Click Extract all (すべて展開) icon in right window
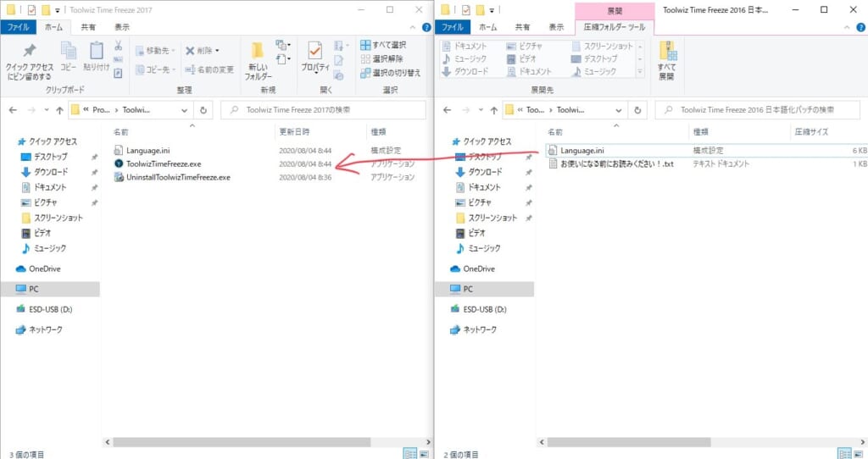The width and height of the screenshot is (868, 459). point(667,60)
